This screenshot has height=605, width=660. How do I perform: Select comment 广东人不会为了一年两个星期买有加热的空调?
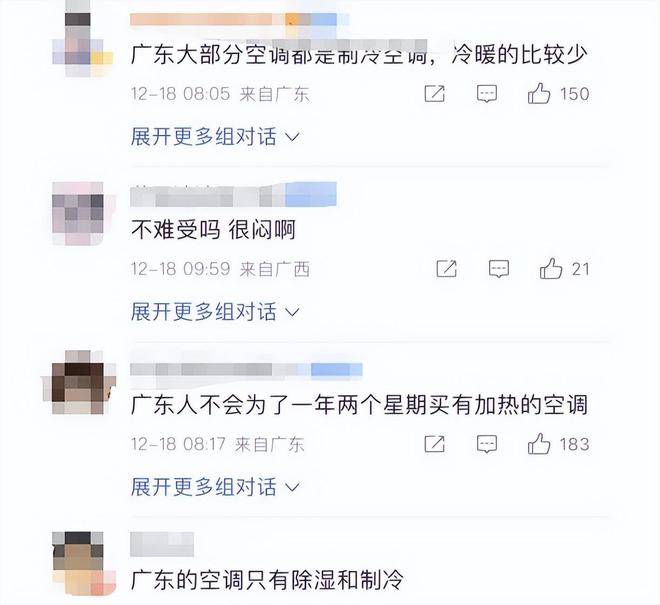[359, 405]
